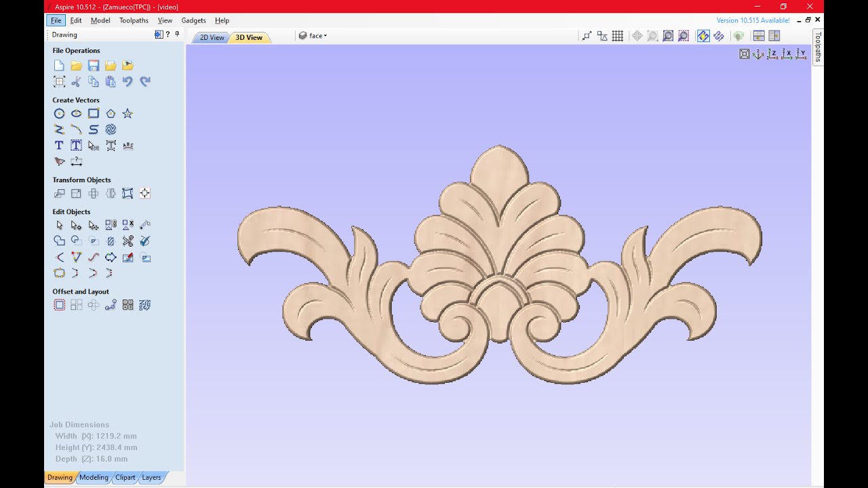
Task: Select the Draw Star tool
Action: (x=127, y=114)
